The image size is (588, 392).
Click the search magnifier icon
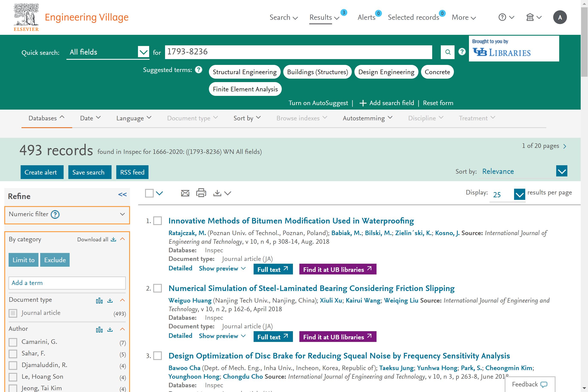click(x=447, y=52)
